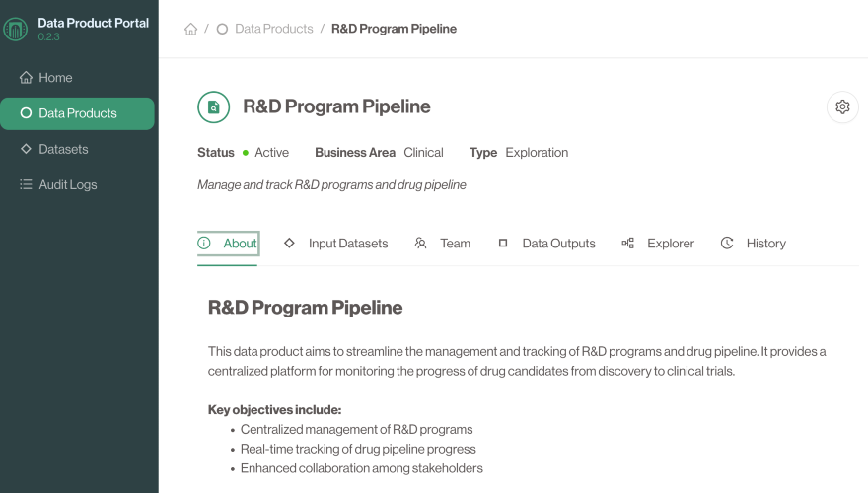Viewport: 868px width, 493px height.
Task: Click the square icon beside Data Outputs
Action: pos(503,243)
